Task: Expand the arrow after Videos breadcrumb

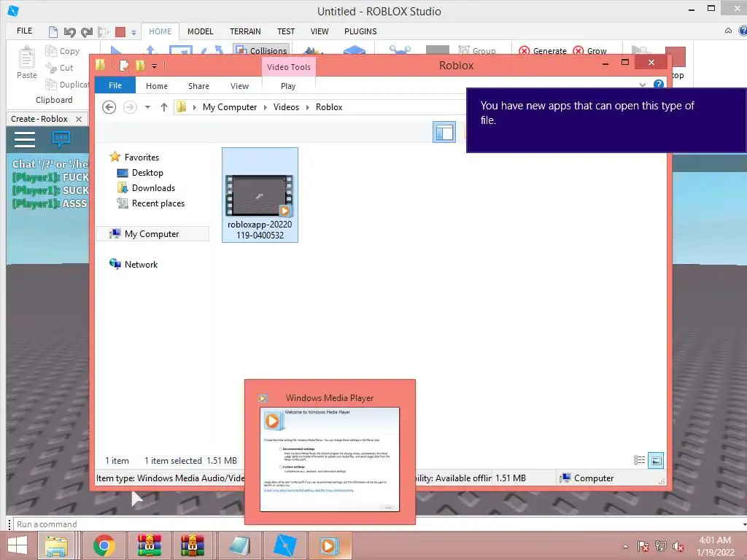Action: (x=307, y=107)
